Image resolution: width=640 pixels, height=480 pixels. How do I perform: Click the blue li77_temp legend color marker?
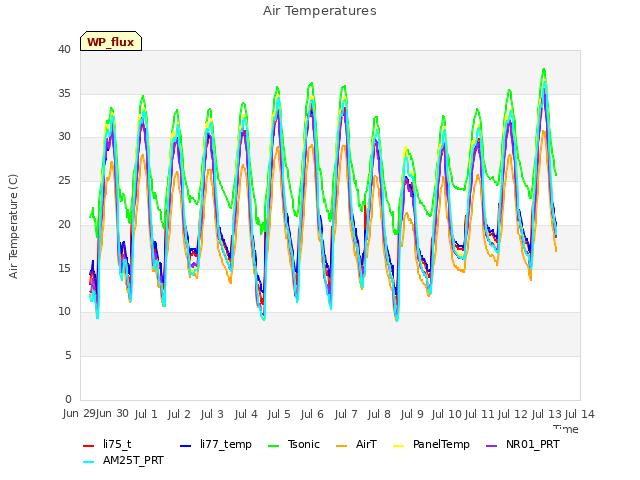click(186, 446)
